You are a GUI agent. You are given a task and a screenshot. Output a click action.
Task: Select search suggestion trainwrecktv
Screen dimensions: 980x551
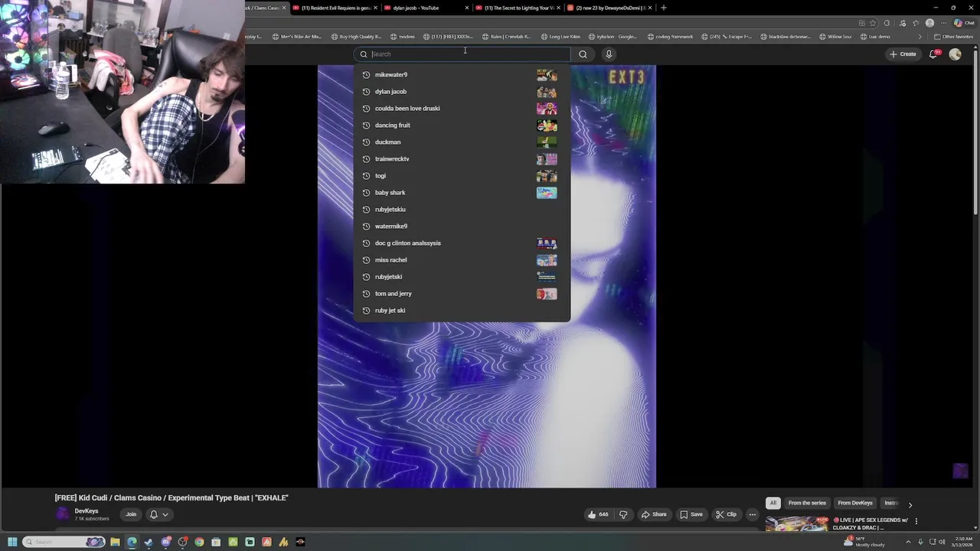[x=462, y=159]
